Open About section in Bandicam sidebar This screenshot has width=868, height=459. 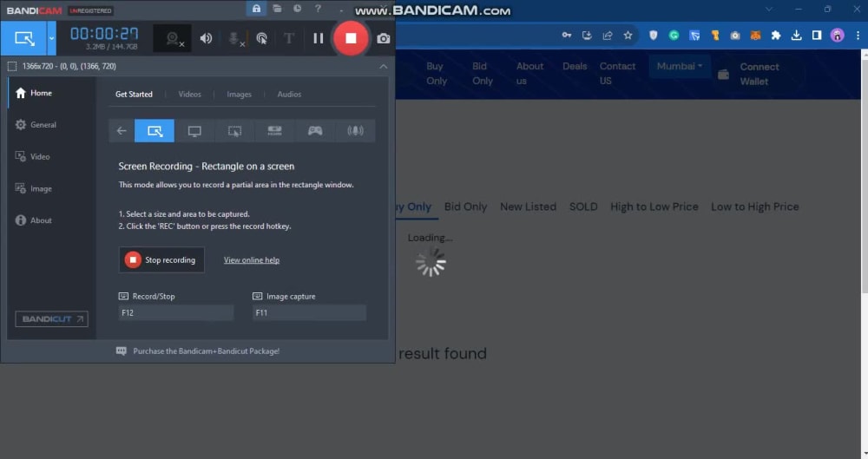[51, 220]
